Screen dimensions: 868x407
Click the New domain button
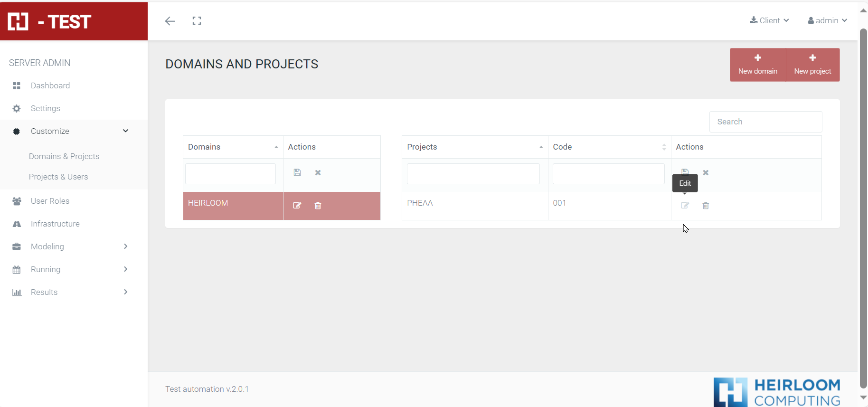757,65
